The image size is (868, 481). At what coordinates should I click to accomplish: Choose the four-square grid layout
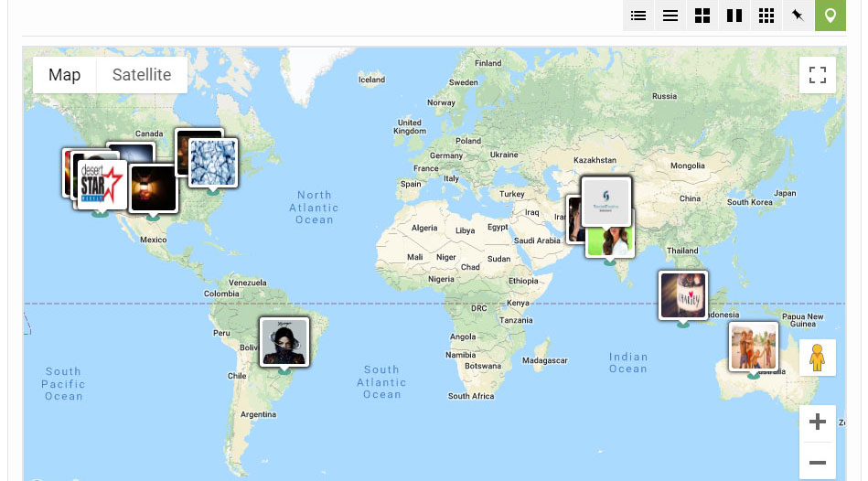[x=702, y=16]
